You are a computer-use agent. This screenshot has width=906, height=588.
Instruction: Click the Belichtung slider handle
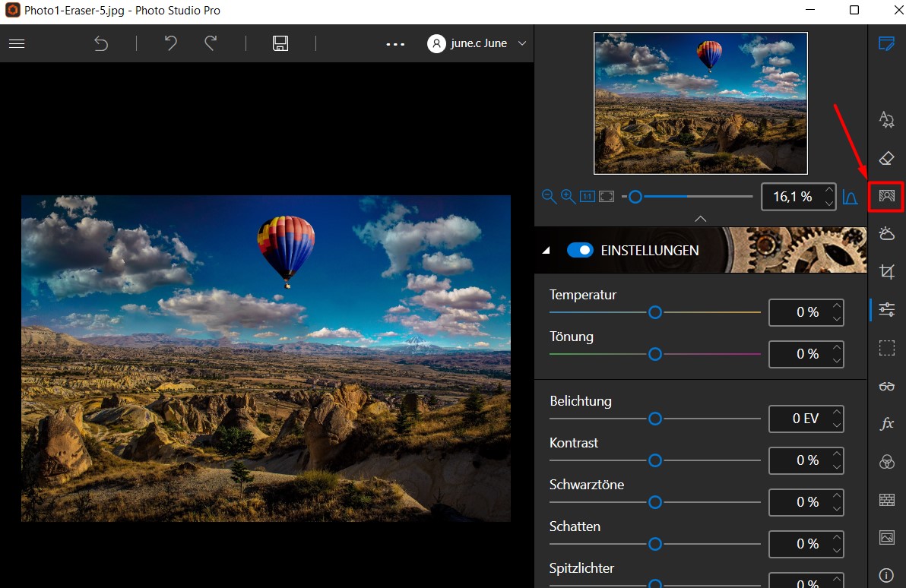point(654,419)
